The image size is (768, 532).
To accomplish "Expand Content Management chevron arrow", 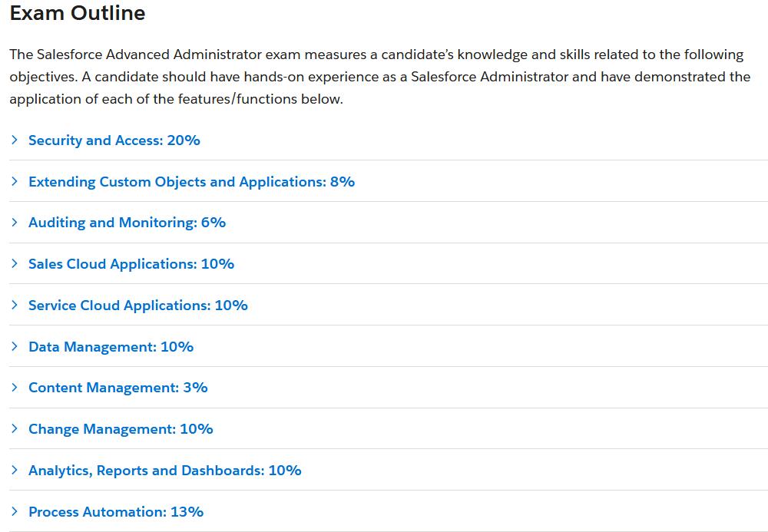I will tap(14, 387).
